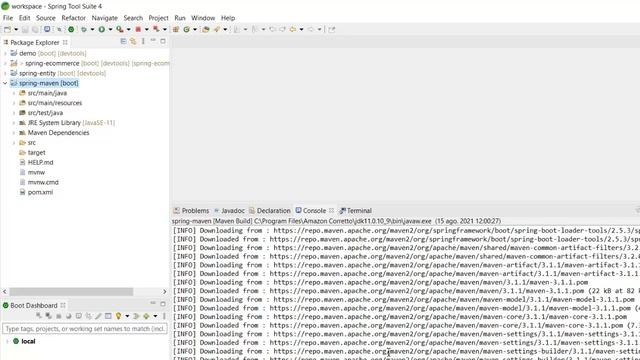This screenshot has width=640, height=360.
Task: Click the New wizard toolbar icon
Action: 7,29
